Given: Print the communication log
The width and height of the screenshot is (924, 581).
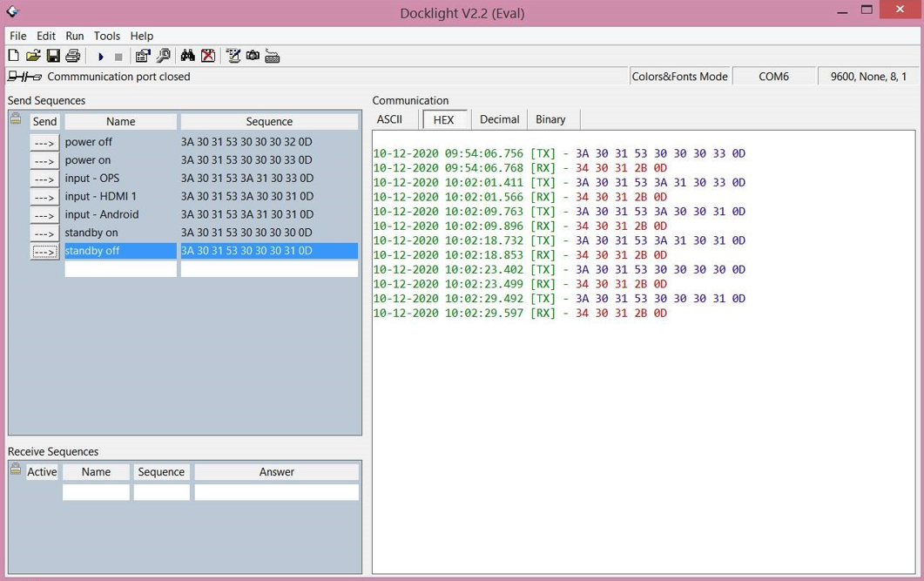Looking at the screenshot, I should click(73, 57).
